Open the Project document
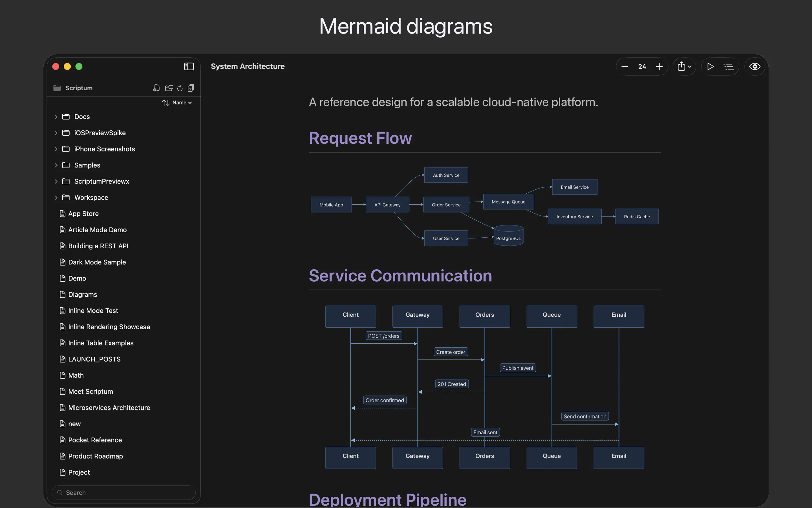 pos(123,472)
